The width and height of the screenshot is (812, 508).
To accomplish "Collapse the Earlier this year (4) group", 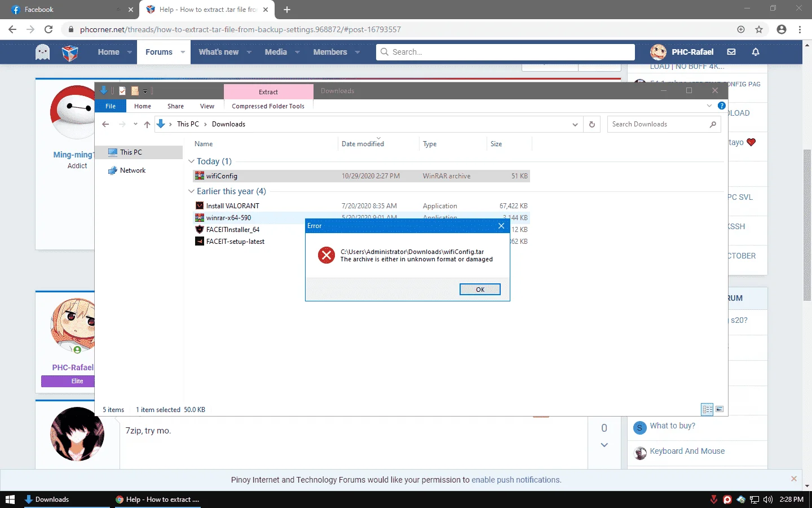I will (x=191, y=191).
